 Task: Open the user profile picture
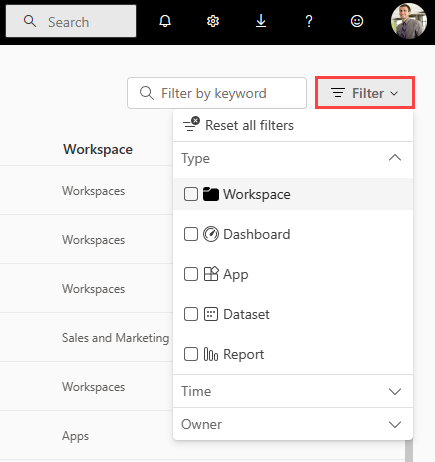(x=409, y=21)
